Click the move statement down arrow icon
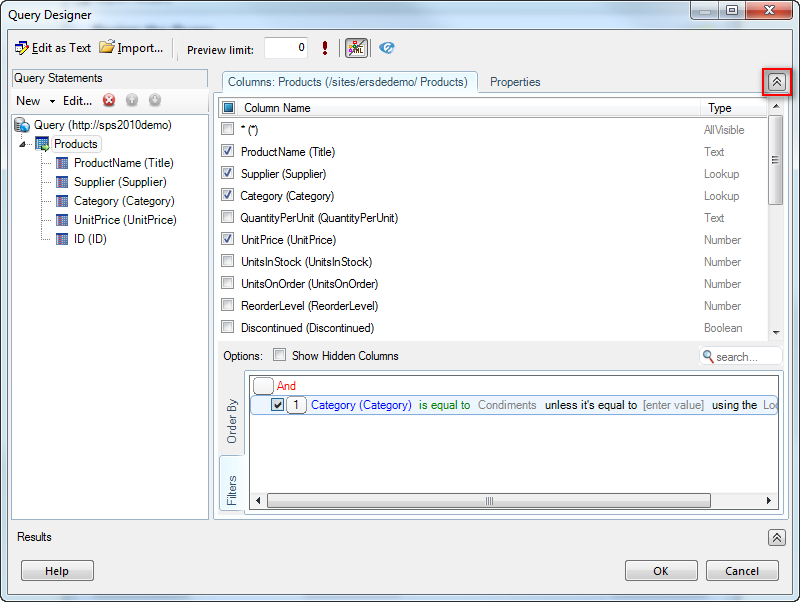Screen dimensions: 800x602 coord(155,100)
